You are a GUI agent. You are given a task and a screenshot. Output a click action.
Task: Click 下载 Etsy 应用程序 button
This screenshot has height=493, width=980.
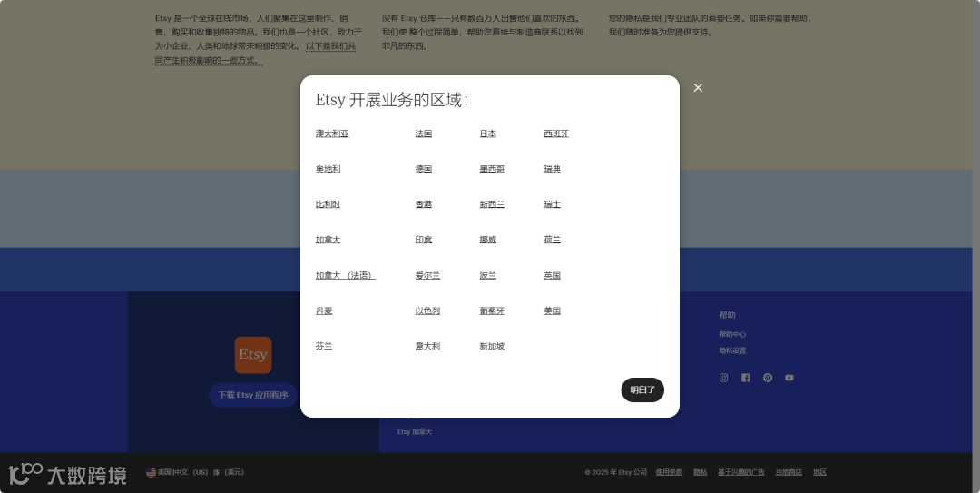[253, 395]
